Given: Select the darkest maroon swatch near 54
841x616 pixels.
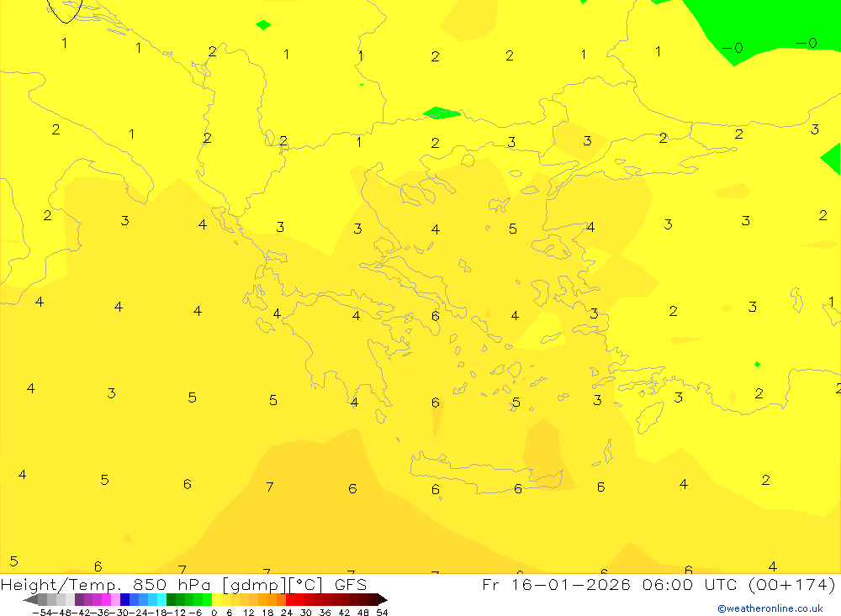Looking at the screenshot, I should (373, 599).
